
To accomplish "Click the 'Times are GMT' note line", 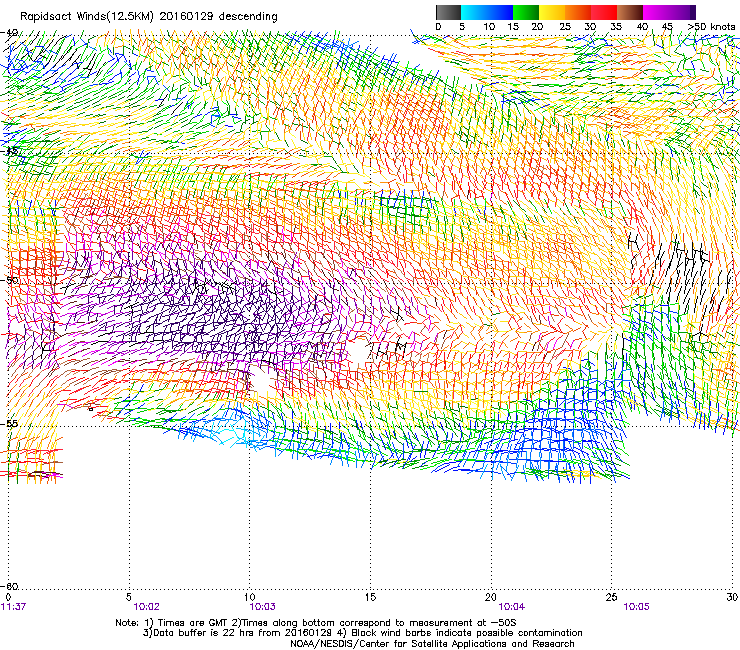I will pos(316,623).
